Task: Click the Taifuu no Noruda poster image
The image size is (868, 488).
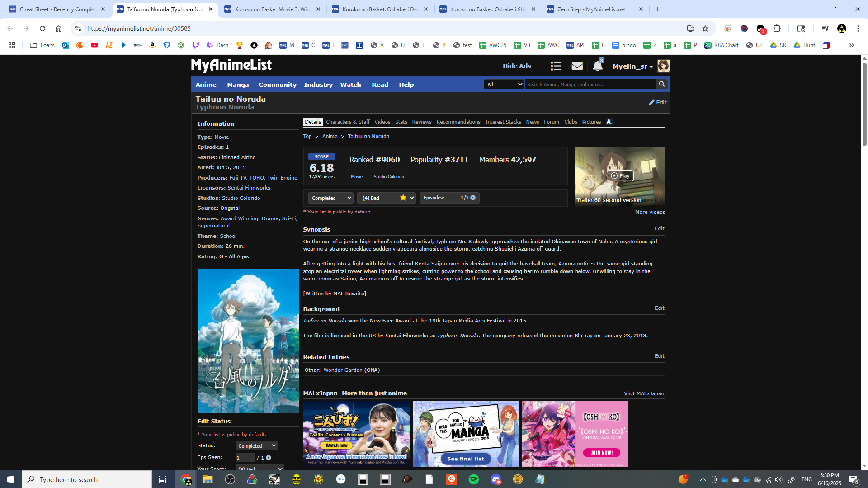Action: 248,341
